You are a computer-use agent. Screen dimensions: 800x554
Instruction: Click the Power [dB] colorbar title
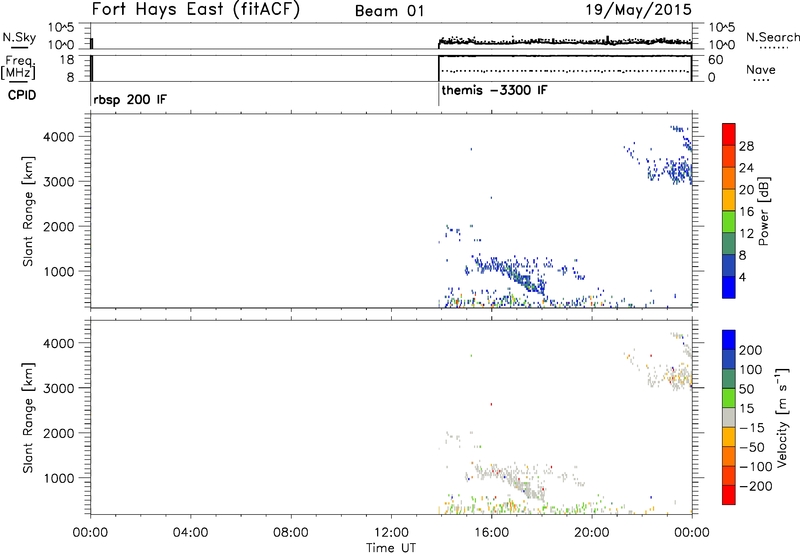pos(763,211)
